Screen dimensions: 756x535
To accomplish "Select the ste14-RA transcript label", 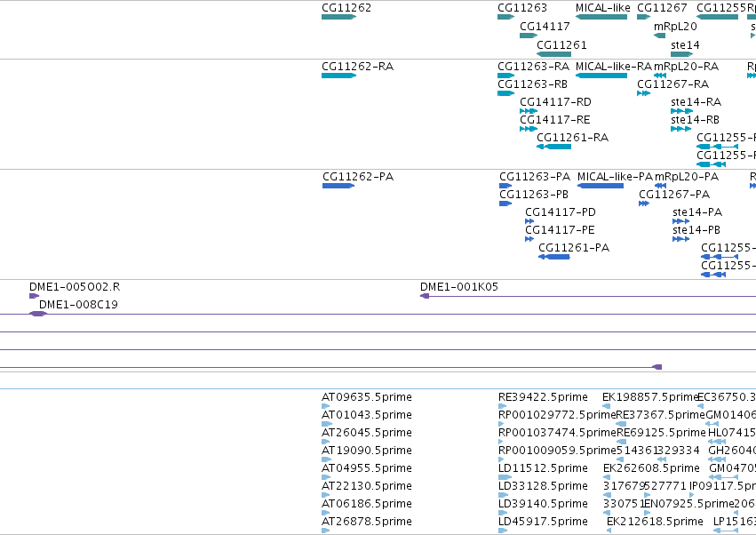I will pos(696,102).
